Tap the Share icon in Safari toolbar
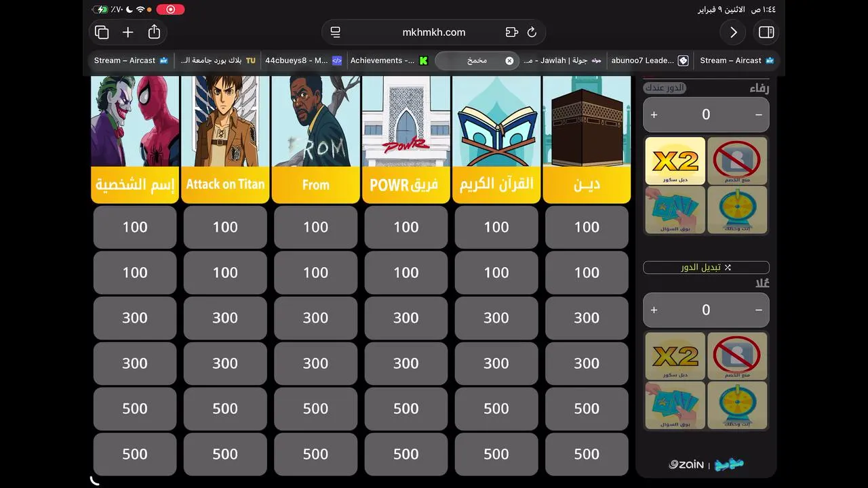The image size is (868, 488). pos(154,32)
